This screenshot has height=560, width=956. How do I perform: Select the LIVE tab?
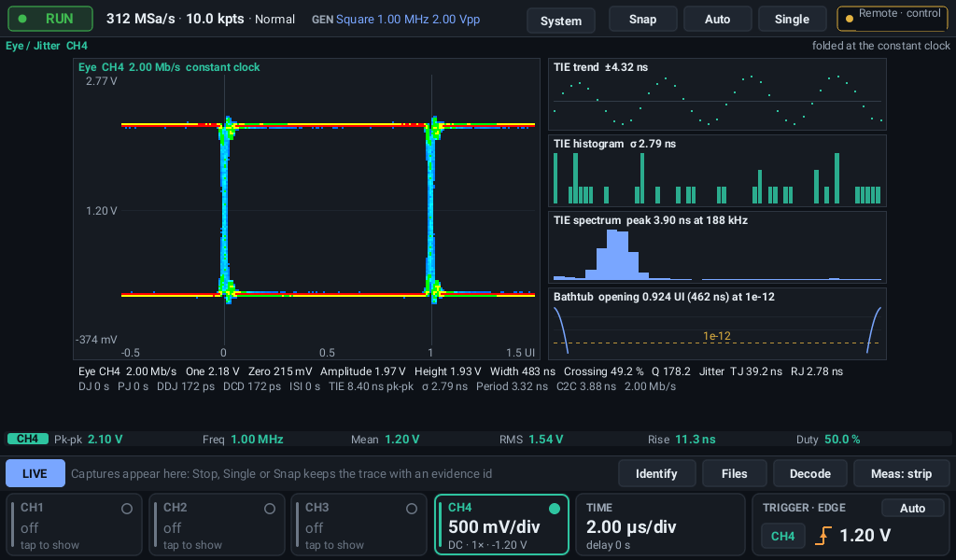pos(35,473)
